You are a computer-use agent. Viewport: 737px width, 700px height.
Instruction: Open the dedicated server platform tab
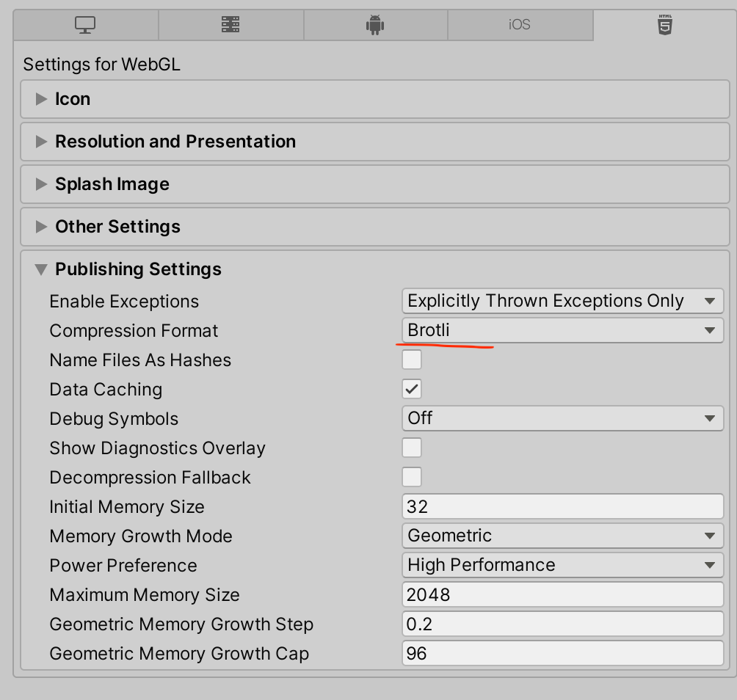coord(230,25)
